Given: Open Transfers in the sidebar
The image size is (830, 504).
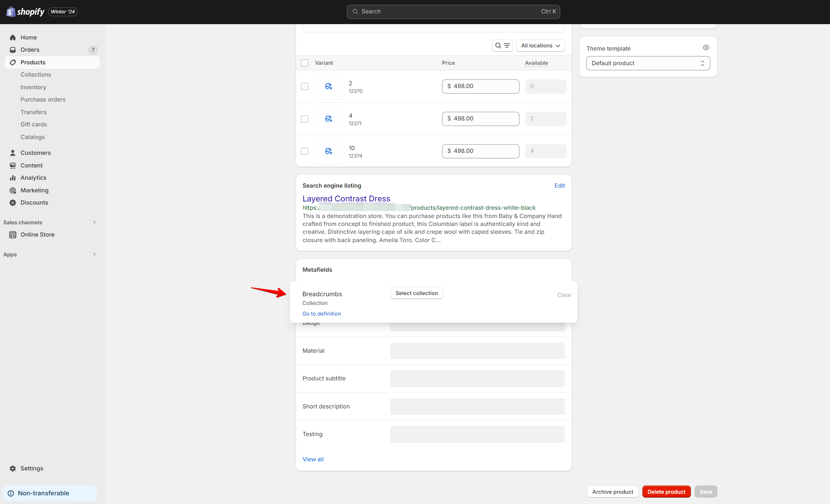Looking at the screenshot, I should point(34,112).
